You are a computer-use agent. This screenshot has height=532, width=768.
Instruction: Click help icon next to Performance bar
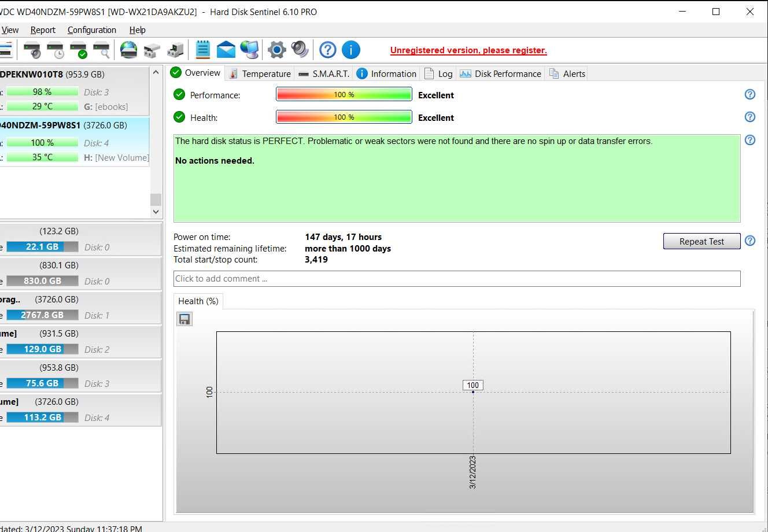click(750, 94)
